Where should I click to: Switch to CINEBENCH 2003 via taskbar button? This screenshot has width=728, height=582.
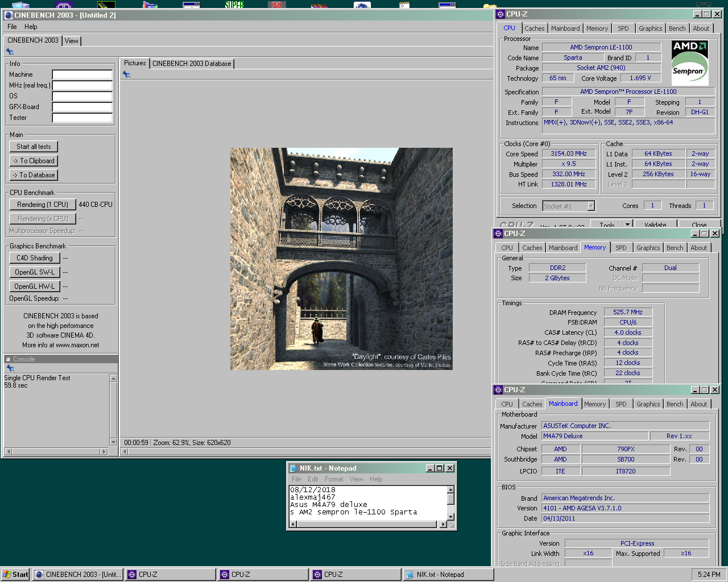(x=78, y=575)
